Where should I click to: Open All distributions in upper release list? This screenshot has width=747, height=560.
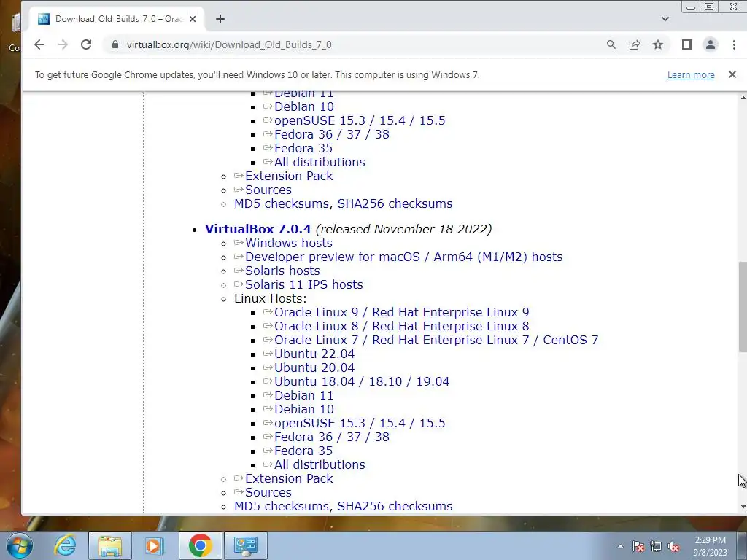tap(320, 162)
